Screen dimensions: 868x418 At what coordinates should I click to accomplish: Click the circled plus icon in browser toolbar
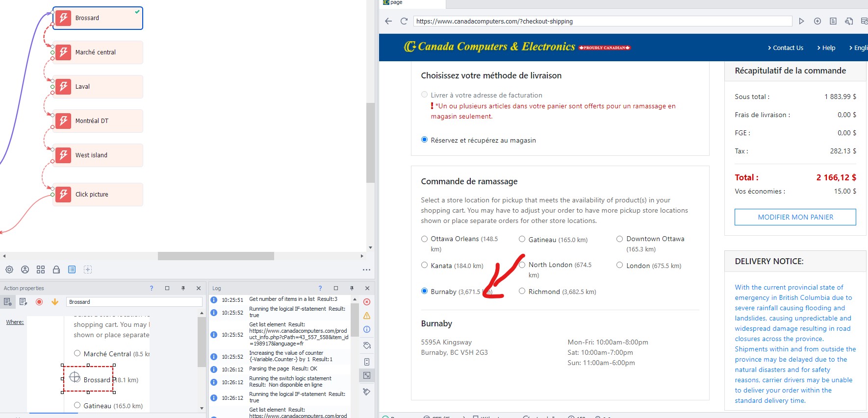[817, 21]
